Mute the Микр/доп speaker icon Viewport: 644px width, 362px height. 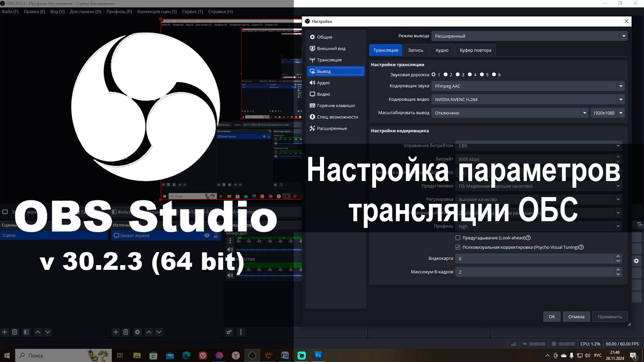(x=230, y=249)
